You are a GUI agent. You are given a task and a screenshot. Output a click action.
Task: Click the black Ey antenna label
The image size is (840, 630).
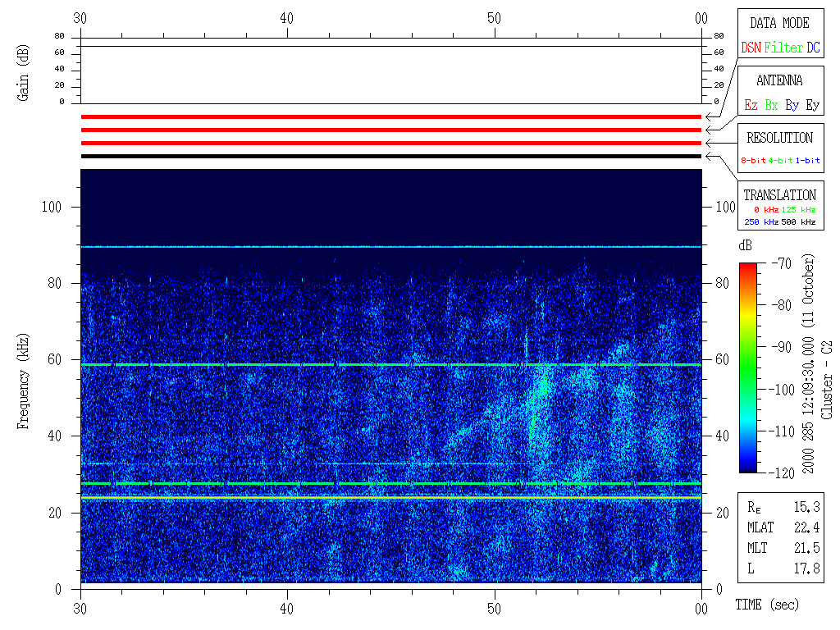pyautogui.click(x=812, y=106)
